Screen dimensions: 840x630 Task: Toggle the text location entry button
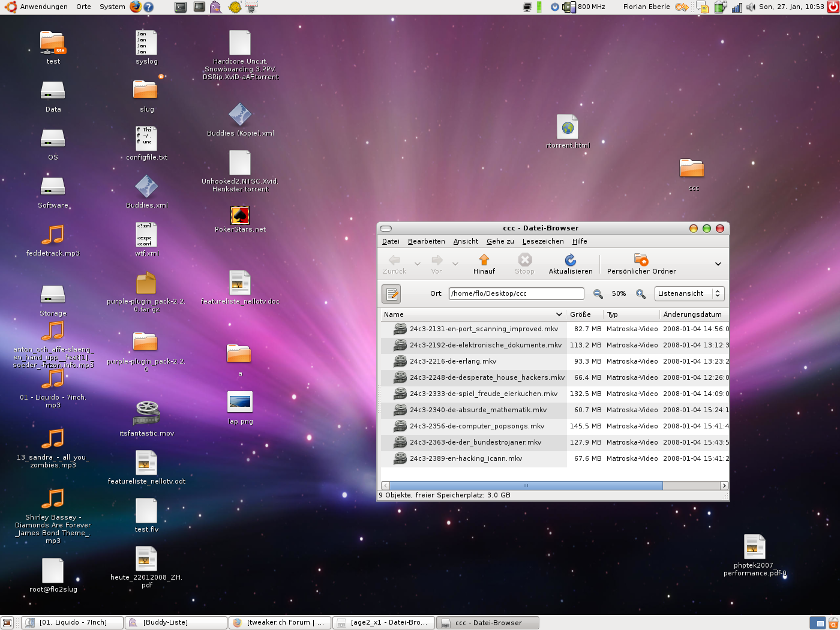pos(391,293)
